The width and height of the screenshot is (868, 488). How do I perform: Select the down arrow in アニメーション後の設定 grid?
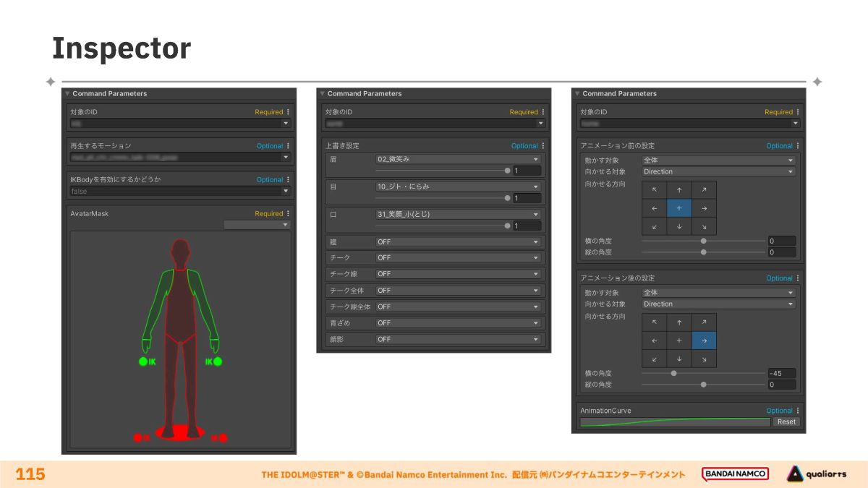pyautogui.click(x=679, y=359)
